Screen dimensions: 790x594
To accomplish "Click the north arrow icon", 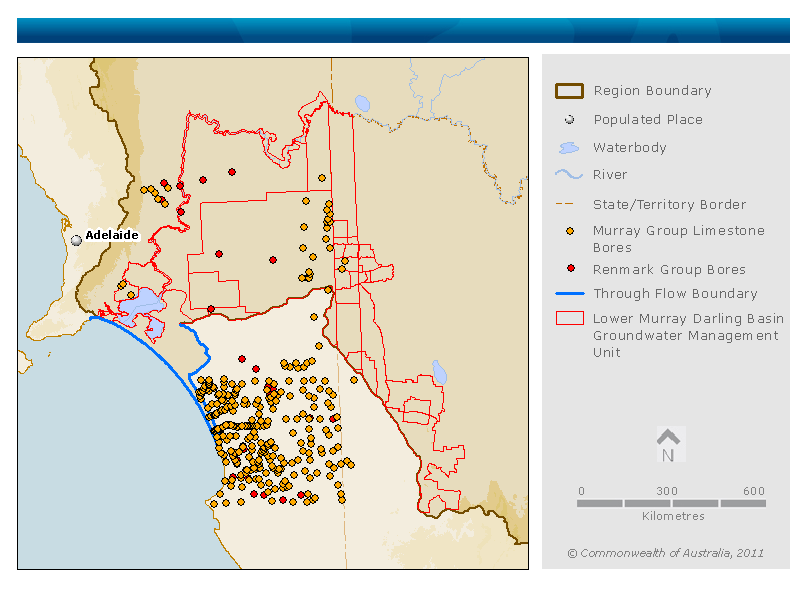I will pos(669,445).
